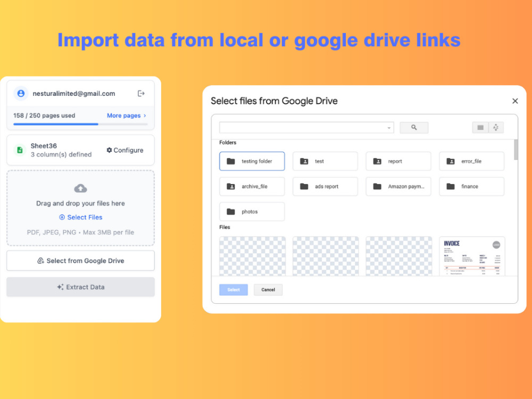Switch to list view icon

click(480, 128)
